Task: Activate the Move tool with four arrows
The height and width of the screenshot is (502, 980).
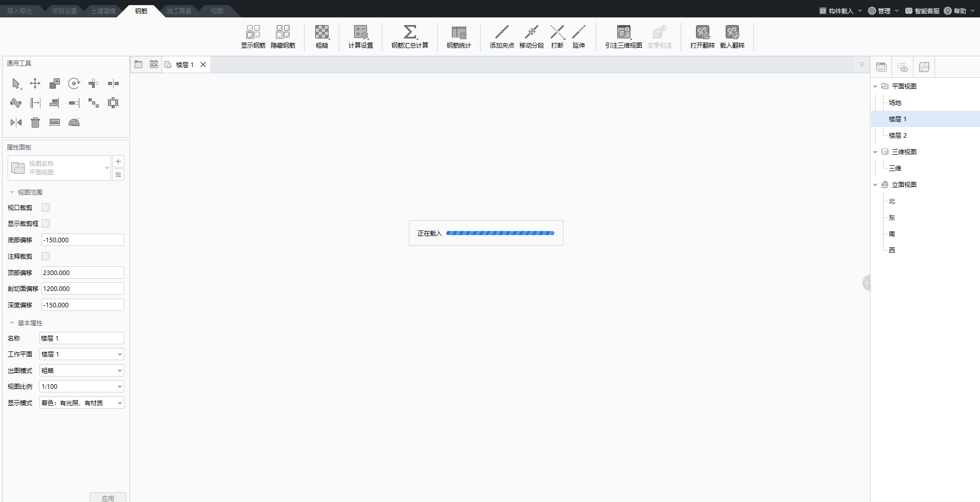Action: (x=35, y=83)
